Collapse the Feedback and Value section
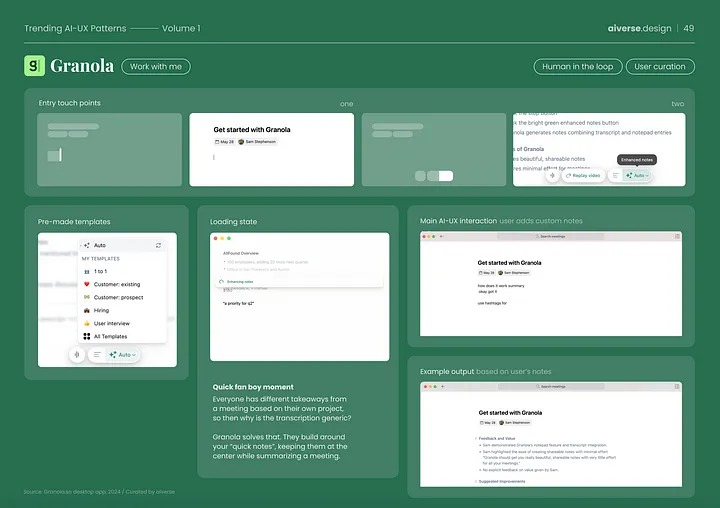The height and width of the screenshot is (508, 720). tap(476, 439)
